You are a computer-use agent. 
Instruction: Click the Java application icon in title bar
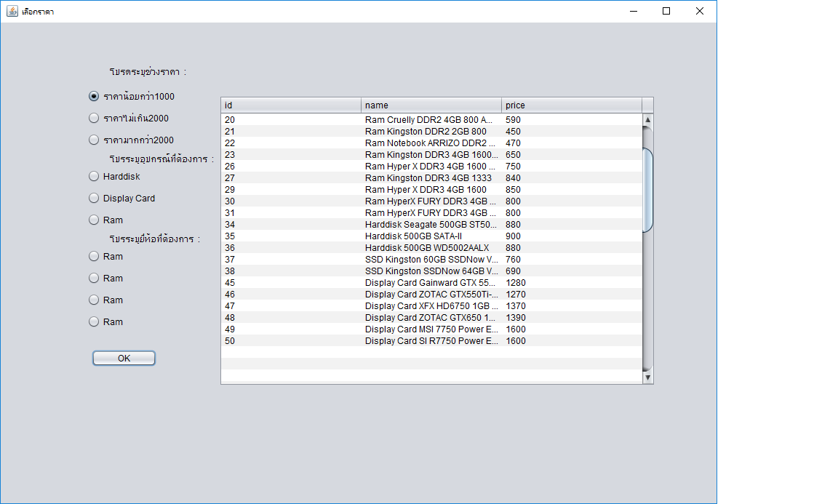pyautogui.click(x=12, y=11)
